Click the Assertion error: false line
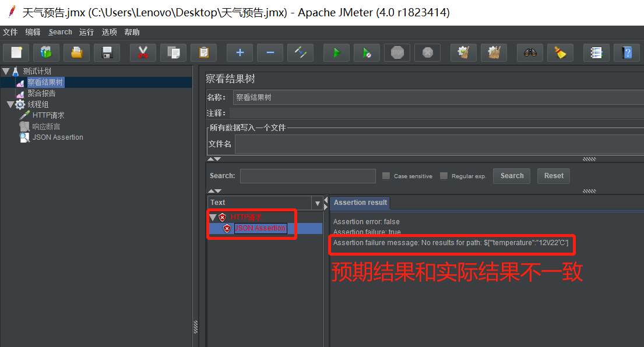The image size is (644, 347). 367,222
